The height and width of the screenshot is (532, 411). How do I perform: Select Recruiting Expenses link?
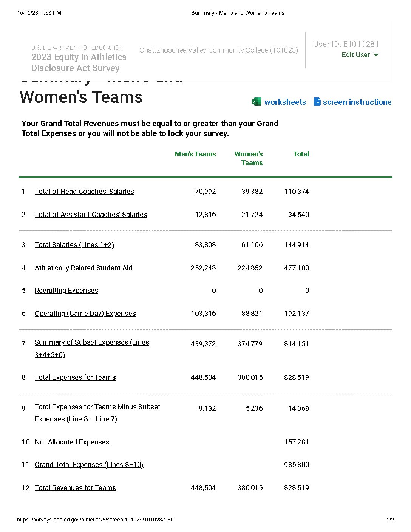(66, 290)
